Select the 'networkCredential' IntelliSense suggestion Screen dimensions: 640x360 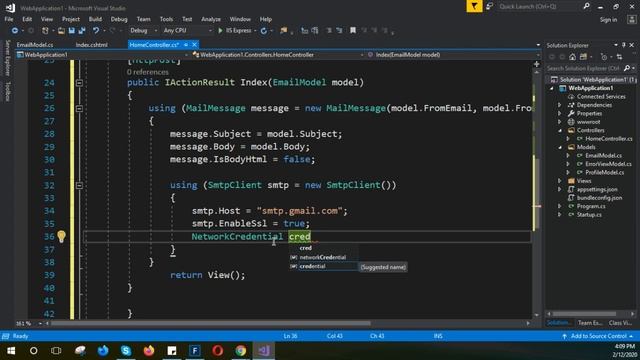pyautogui.click(x=324, y=258)
